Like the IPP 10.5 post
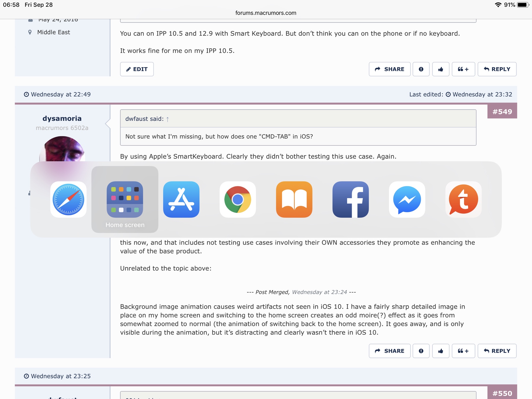The image size is (532, 399). (x=441, y=69)
